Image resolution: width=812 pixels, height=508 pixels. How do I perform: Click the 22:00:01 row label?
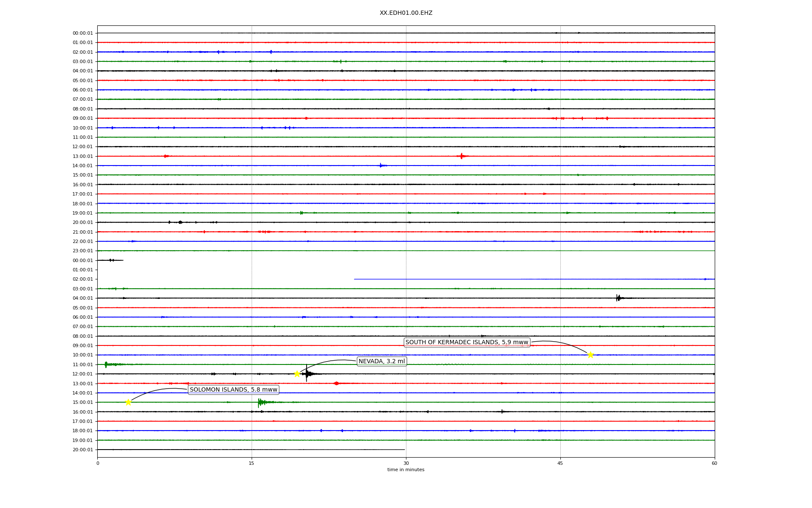point(82,241)
